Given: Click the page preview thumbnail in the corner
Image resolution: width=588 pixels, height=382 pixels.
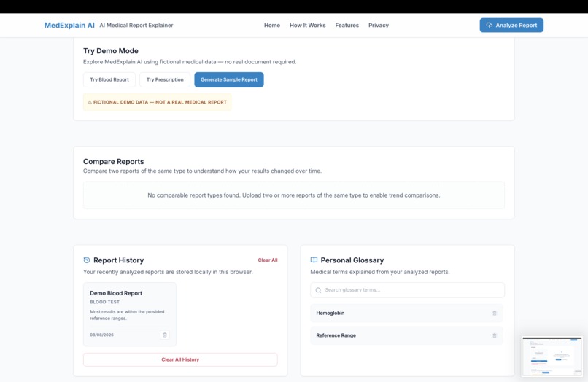Looking at the screenshot, I should tap(552, 356).
